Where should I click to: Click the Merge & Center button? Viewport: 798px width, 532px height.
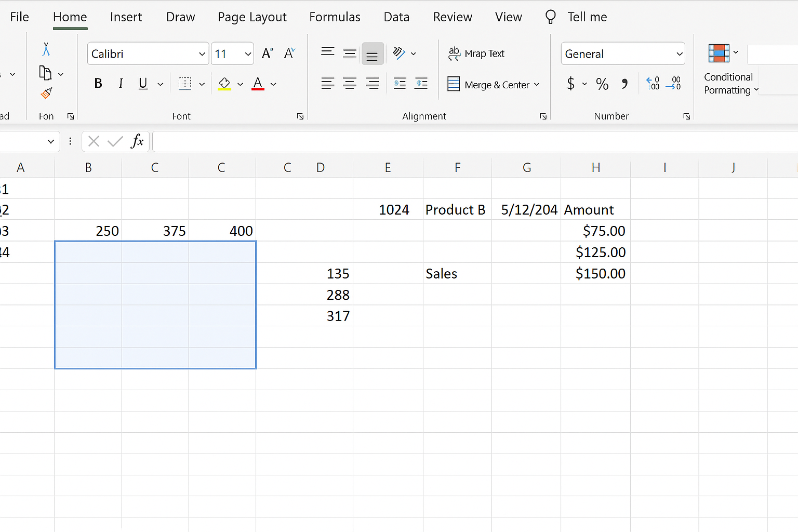pos(488,84)
